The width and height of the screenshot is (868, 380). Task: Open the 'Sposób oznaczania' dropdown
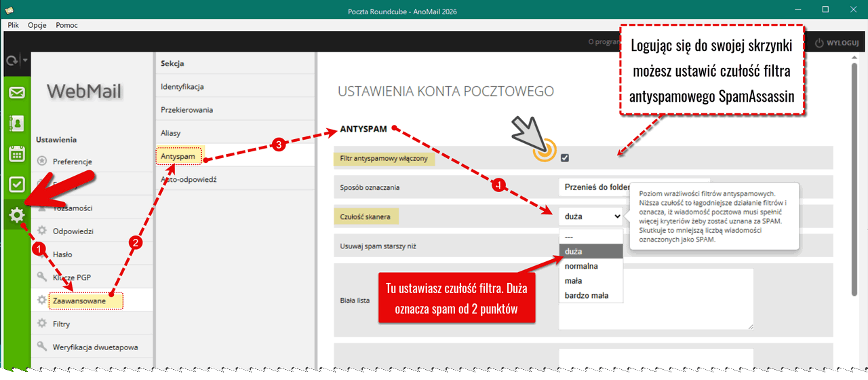tap(634, 187)
